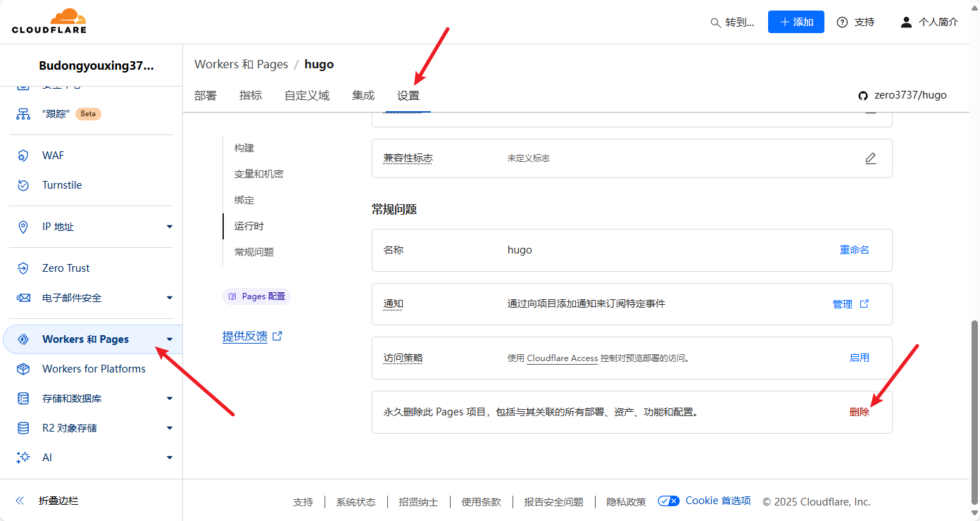This screenshot has width=980, height=521.
Task: Switch to the 自定义域 tab
Action: click(307, 96)
